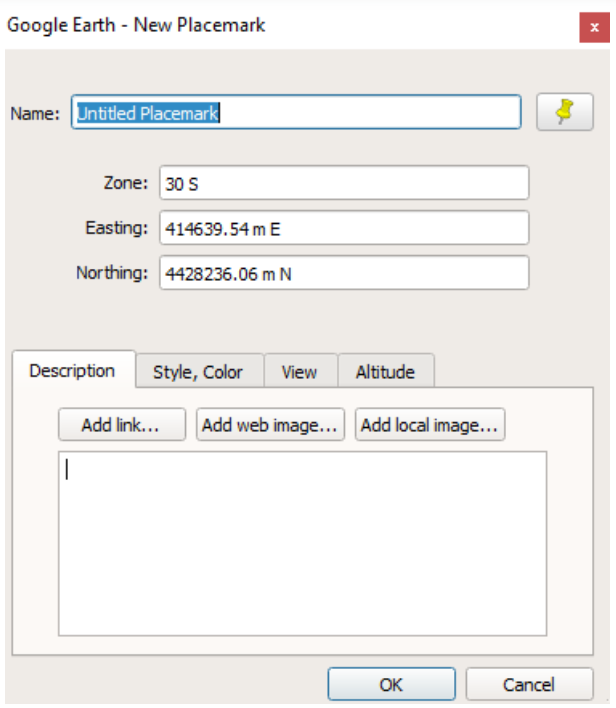The image size is (616, 708).
Task: Confirm the placemark with OK
Action: 392,685
